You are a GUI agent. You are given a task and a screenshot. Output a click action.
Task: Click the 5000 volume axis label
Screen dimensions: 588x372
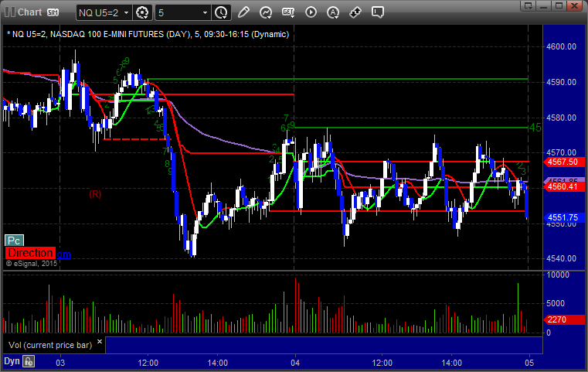point(556,303)
